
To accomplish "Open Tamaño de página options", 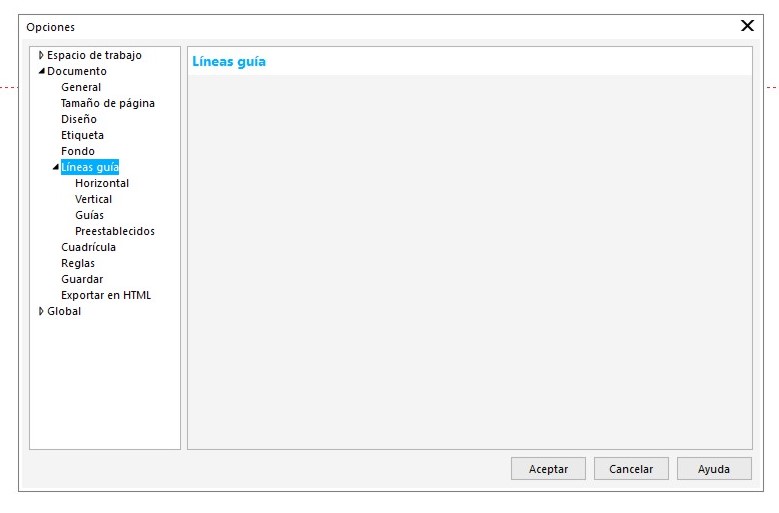I will [107, 104].
